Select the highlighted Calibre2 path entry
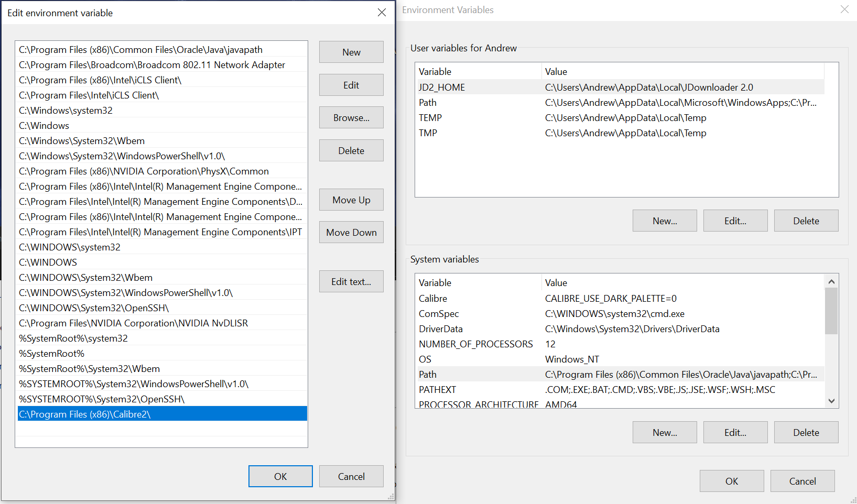Viewport: 857px width, 504px height. tap(162, 414)
